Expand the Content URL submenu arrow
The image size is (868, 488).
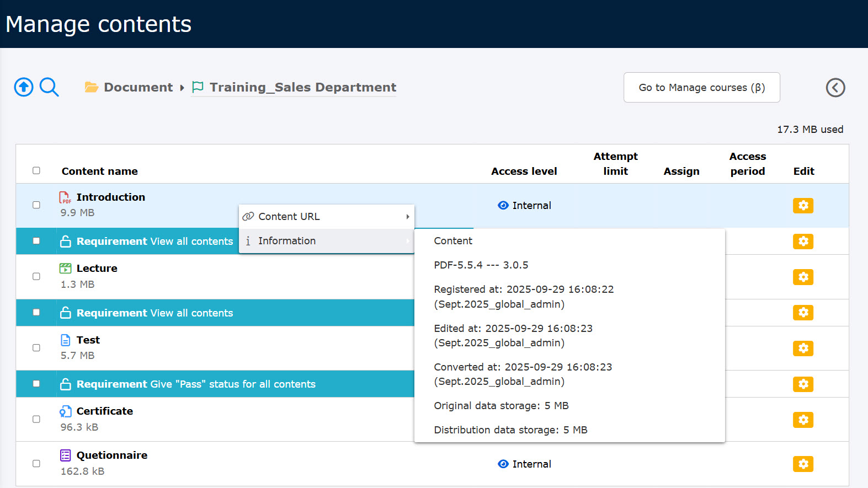(407, 217)
